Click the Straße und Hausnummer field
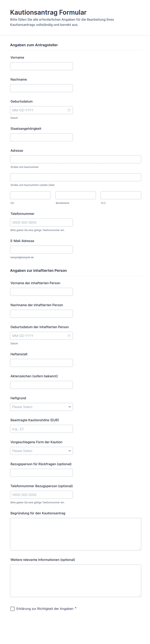 (76, 159)
